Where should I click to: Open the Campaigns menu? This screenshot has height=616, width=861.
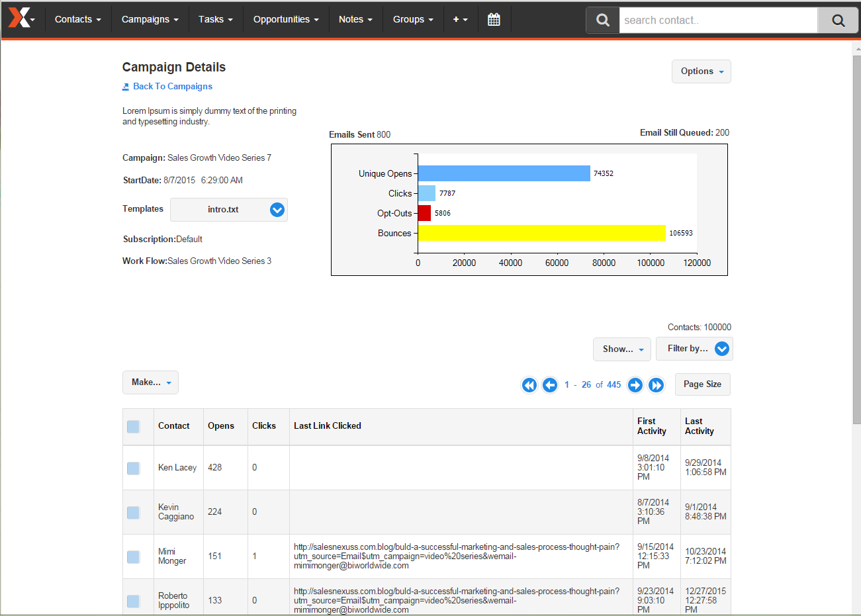[150, 20]
